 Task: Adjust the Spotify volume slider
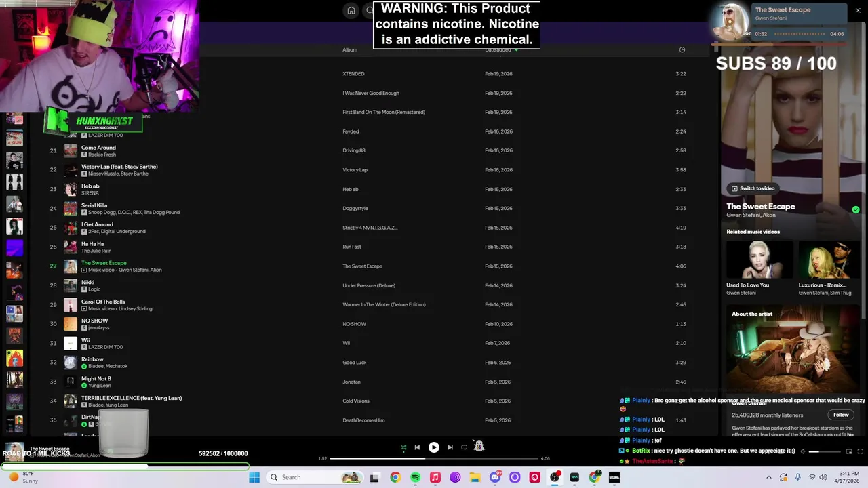(823, 451)
